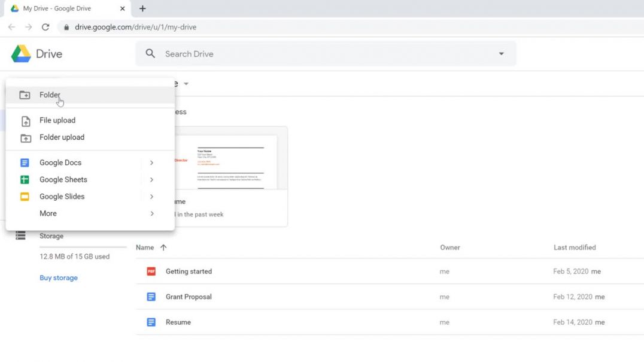Click in the Search Drive field

coord(326,54)
